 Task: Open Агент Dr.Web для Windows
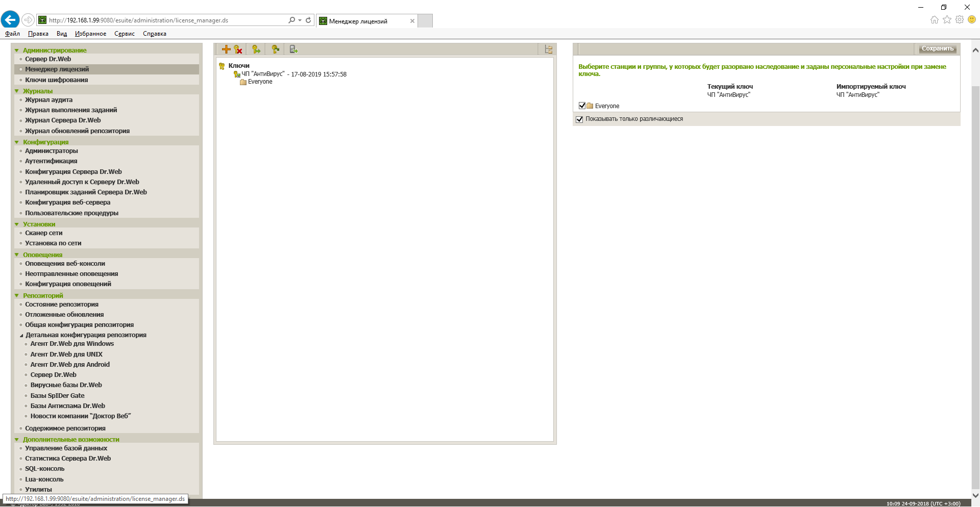point(72,344)
